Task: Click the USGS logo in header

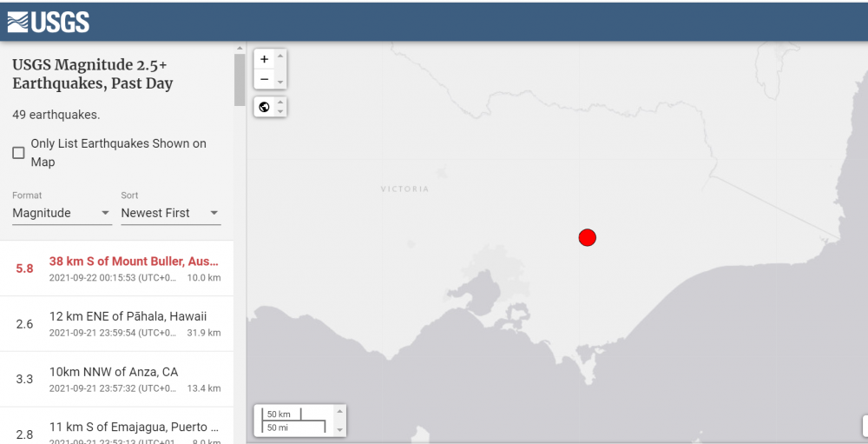Action: [48, 22]
